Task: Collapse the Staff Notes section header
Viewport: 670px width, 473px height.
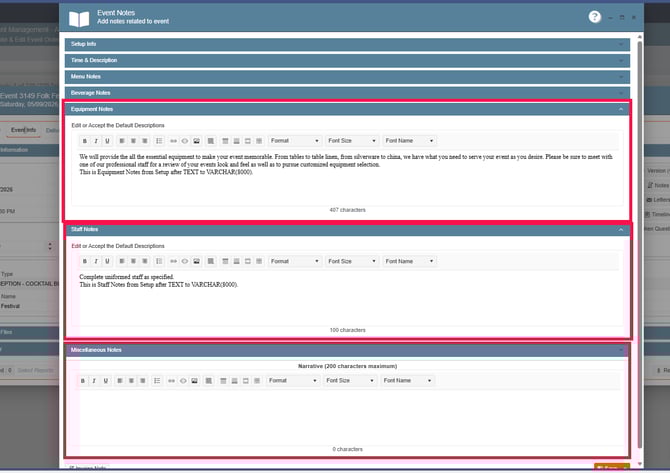Action: tap(346, 229)
